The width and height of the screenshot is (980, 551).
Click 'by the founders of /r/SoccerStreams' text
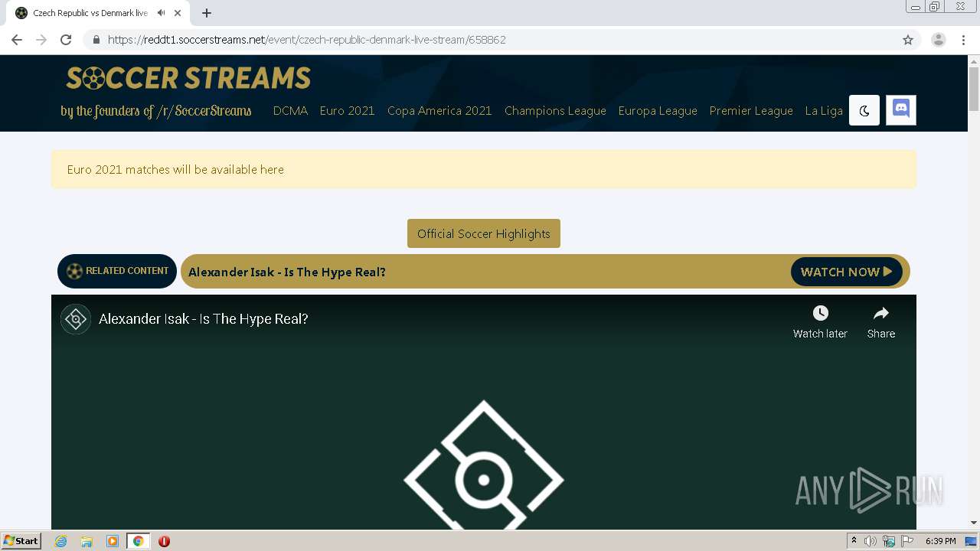click(x=156, y=111)
